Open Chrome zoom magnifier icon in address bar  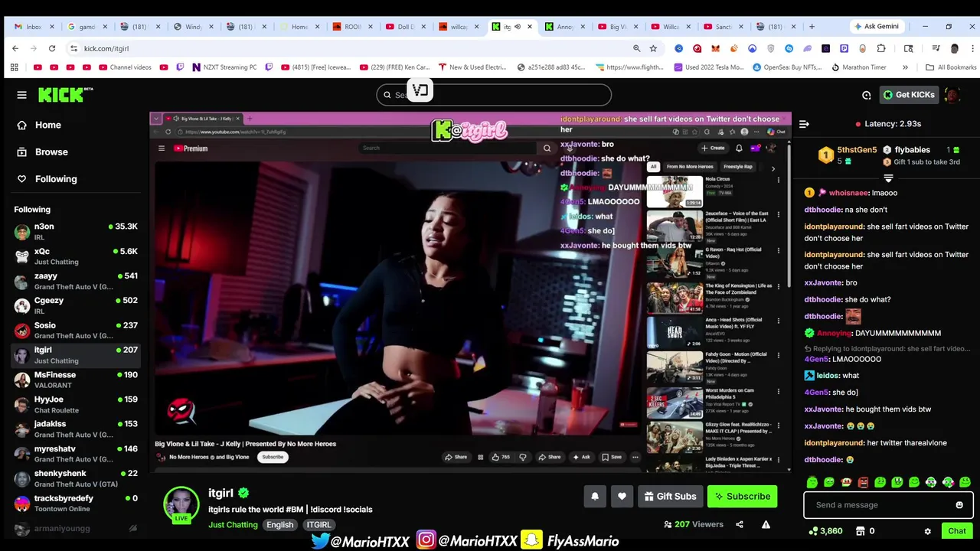click(636, 48)
